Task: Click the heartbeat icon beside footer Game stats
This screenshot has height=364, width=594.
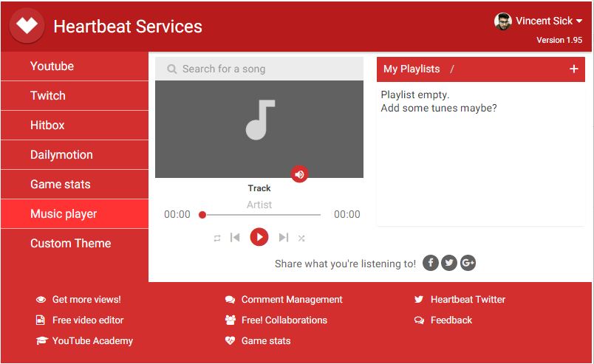Action: (x=230, y=340)
